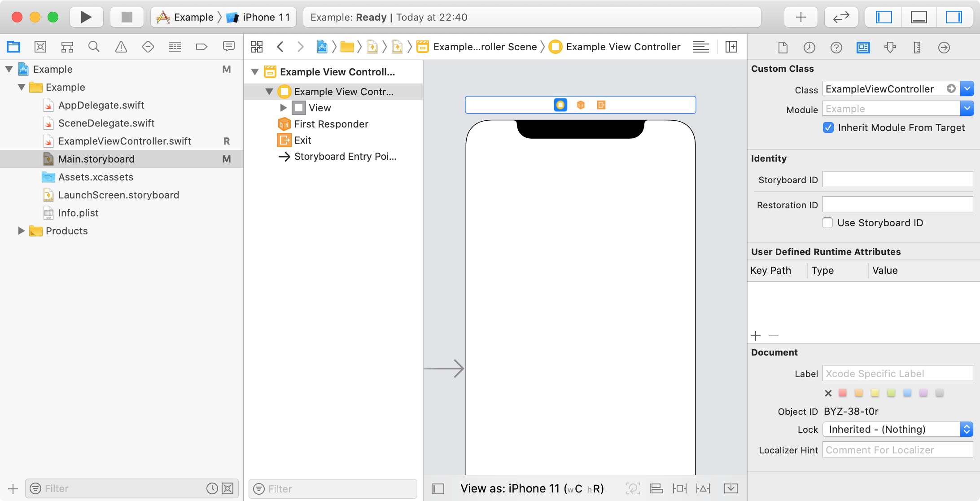980x501 pixels.
Task: Collapse Example View Controller Scene outline
Action: 255,72
